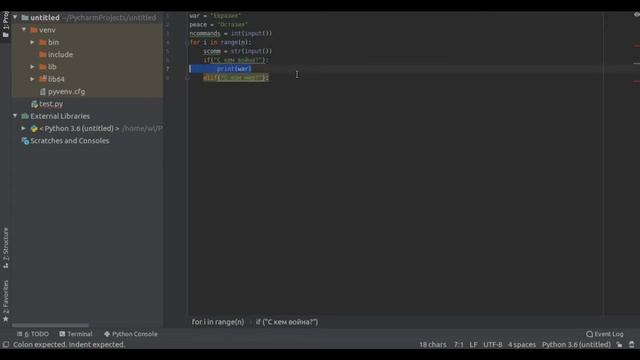
Task: Open the 4 spaces indent settings
Action: tap(522, 344)
